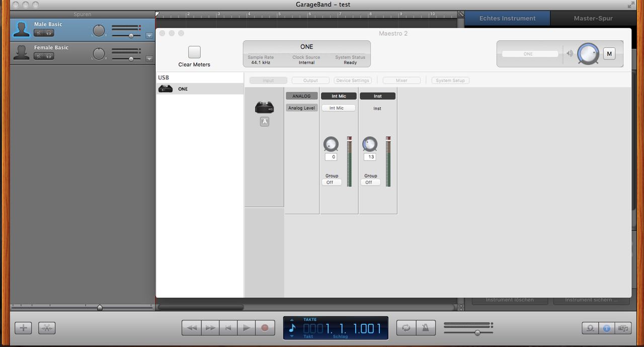The width and height of the screenshot is (644, 347).
Task: Click the Int Mic channel gain knob
Action: point(331,144)
